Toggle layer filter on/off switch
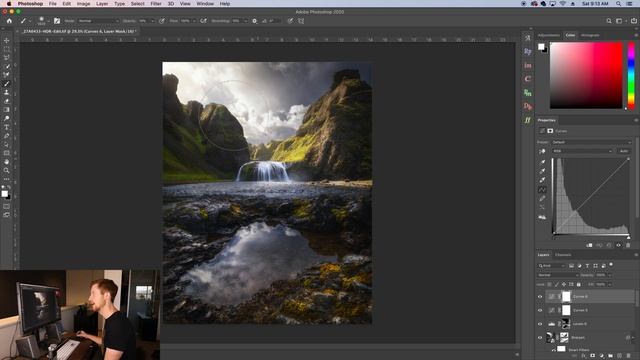This screenshot has height=360, width=640. (x=611, y=265)
